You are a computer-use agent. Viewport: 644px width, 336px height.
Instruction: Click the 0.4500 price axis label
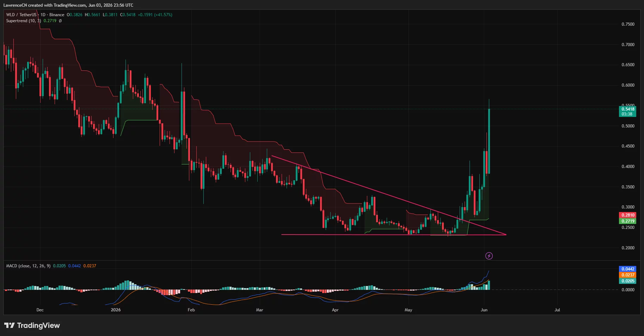pyautogui.click(x=628, y=146)
